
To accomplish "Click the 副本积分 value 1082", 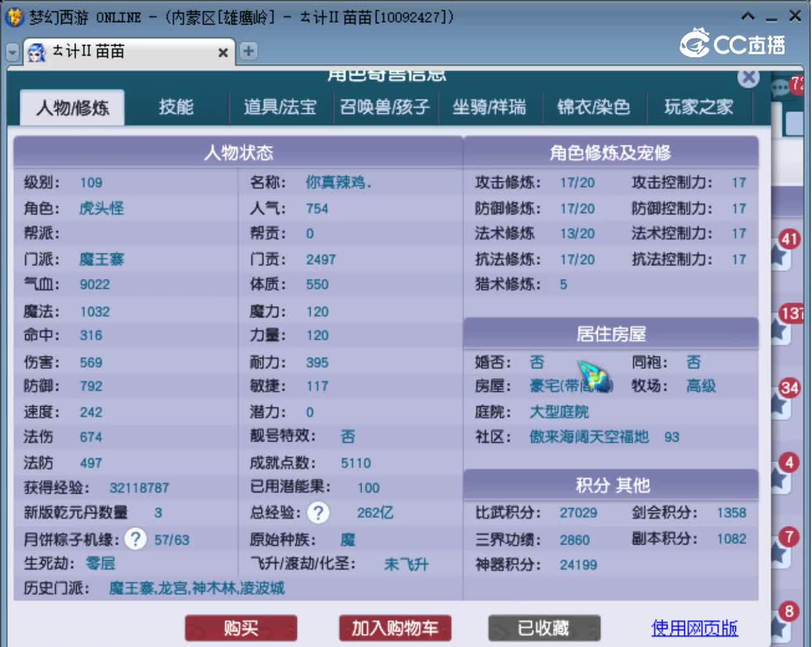I will pos(731,539).
